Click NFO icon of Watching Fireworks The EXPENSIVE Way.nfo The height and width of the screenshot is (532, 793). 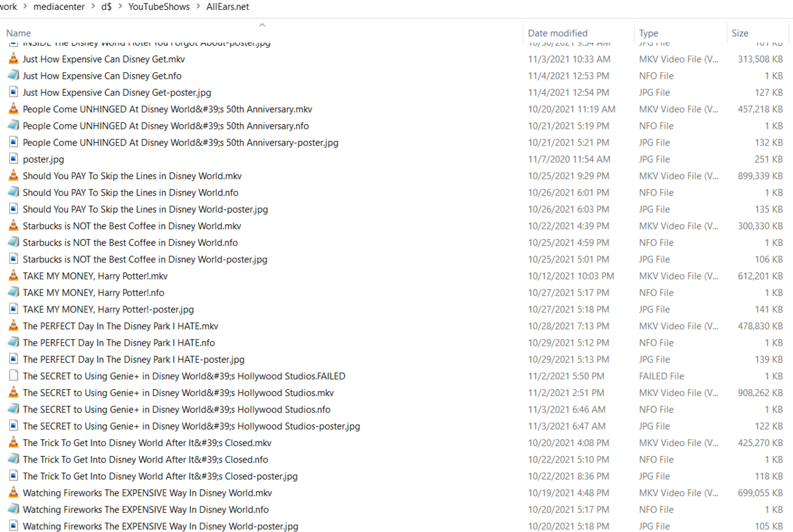(13, 510)
